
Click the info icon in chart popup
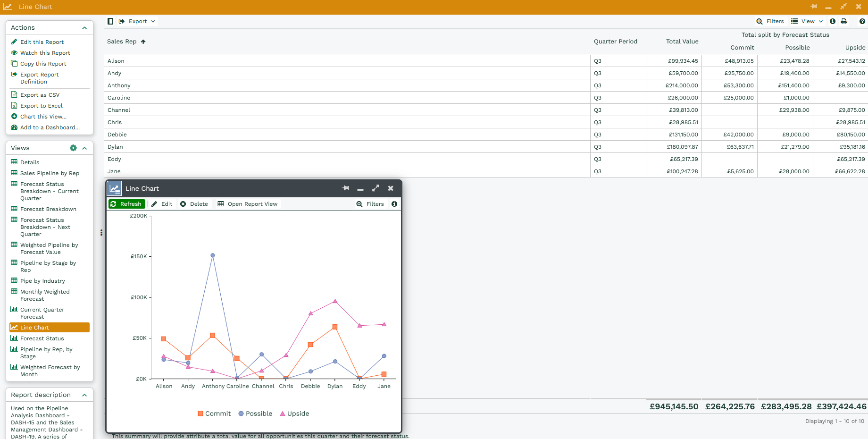pos(394,204)
